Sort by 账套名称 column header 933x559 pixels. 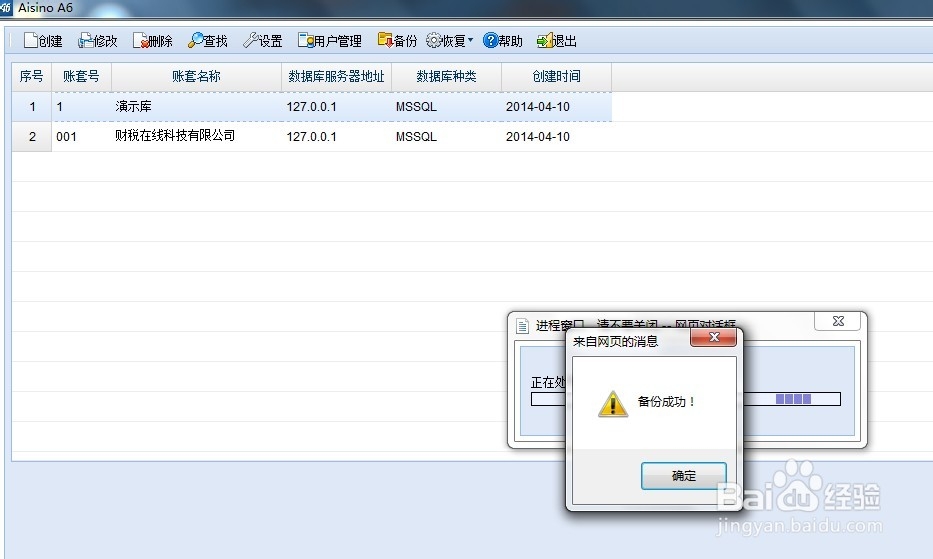coord(196,76)
